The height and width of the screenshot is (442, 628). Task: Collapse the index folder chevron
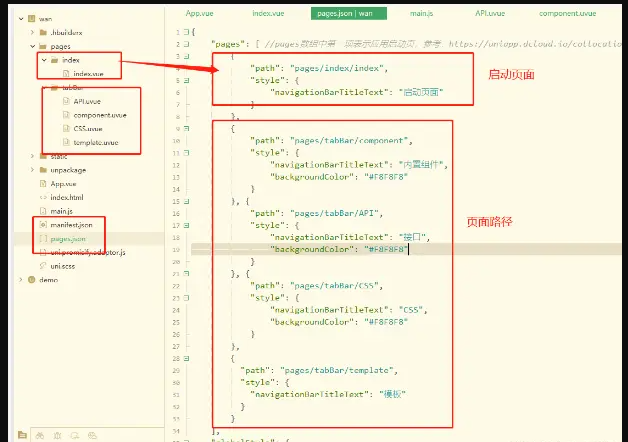tap(44, 60)
